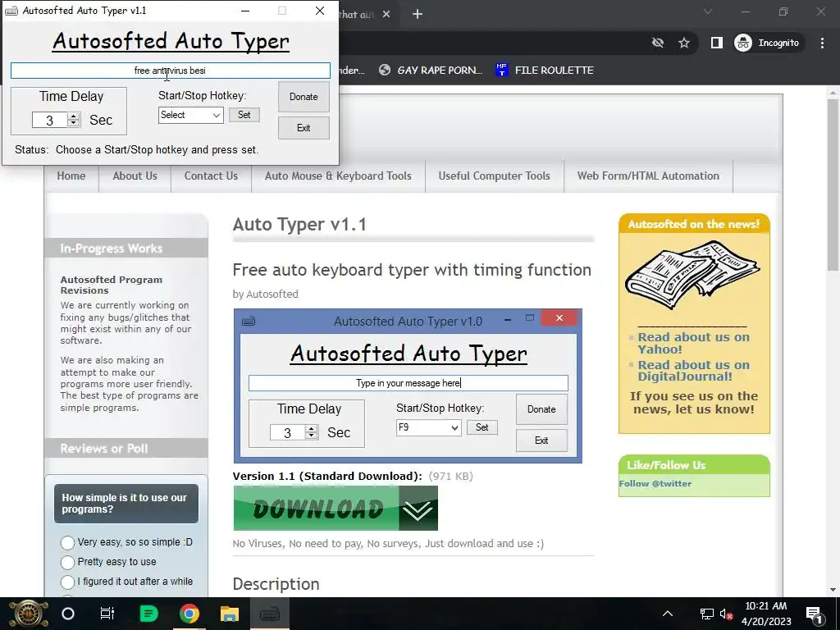The image size is (840, 630).
Task: Open Chrome tab search chevron
Action: [708, 11]
